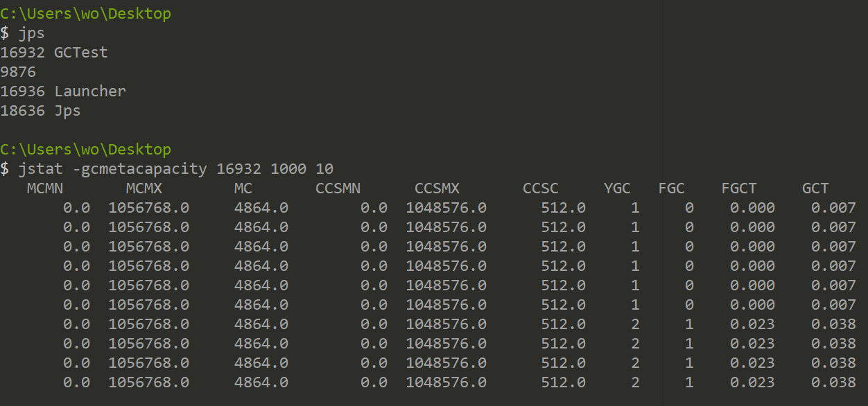868x406 pixels.
Task: Click the CCSMN column header
Action: click(x=338, y=188)
